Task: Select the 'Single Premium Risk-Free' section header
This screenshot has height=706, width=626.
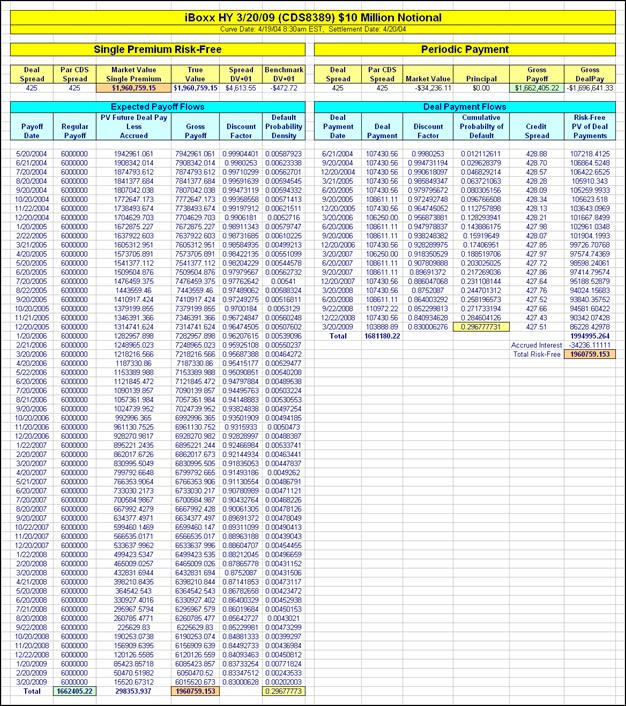Action: pyautogui.click(x=158, y=50)
